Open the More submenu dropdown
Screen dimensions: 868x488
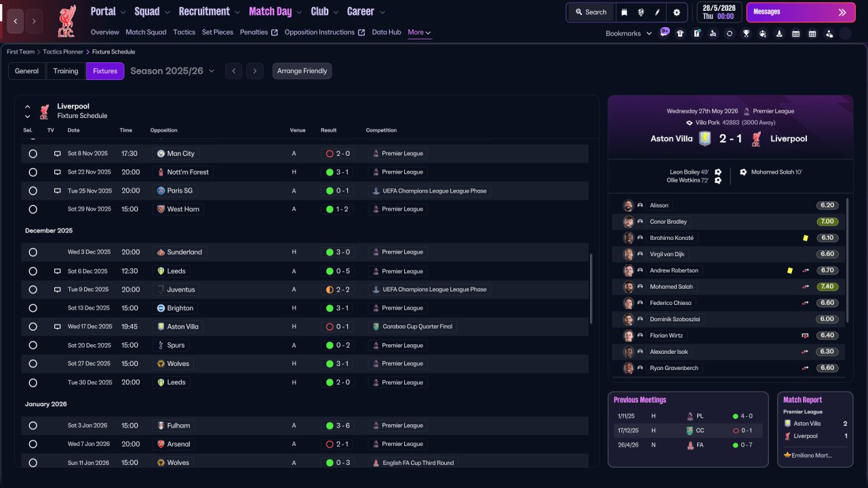[x=419, y=33]
